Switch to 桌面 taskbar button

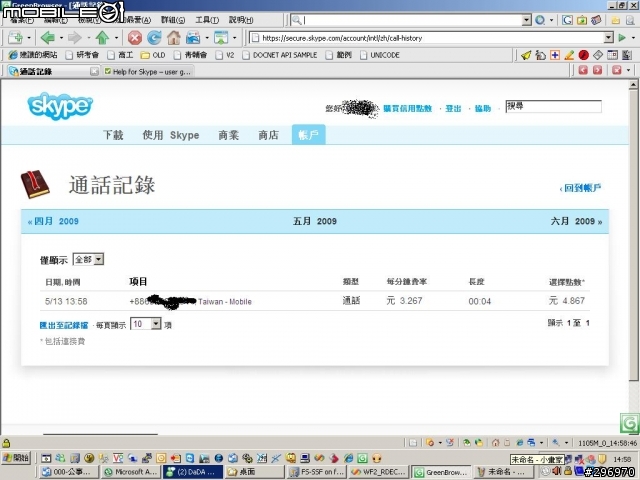[x=253, y=472]
